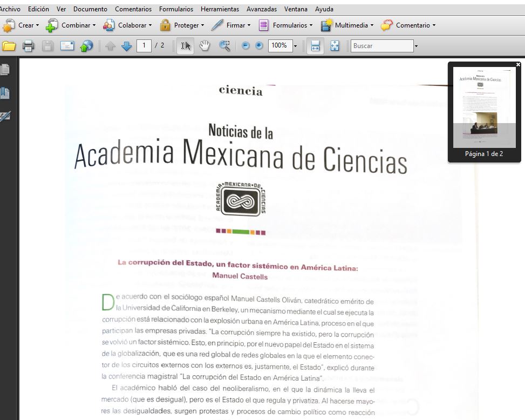The width and height of the screenshot is (525, 420).
Task: Click the 100% zoom value field
Action: (x=279, y=45)
